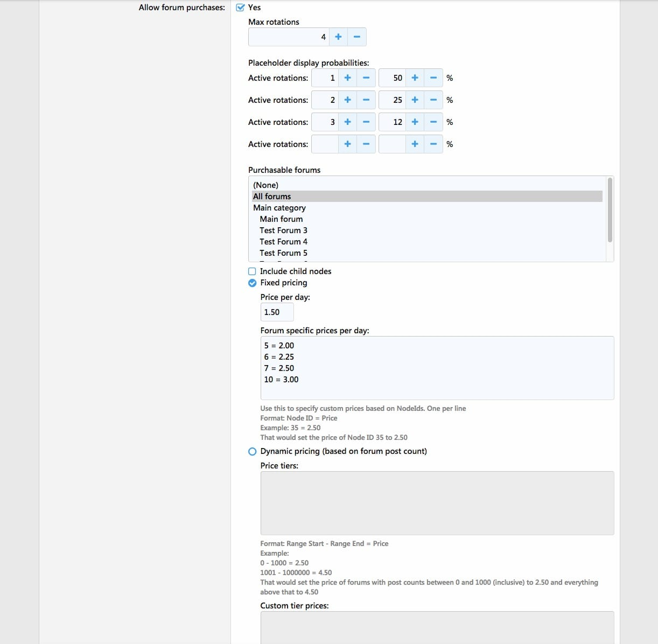The width and height of the screenshot is (658, 644).
Task: Decrease the 12 percent probability value
Action: 433,122
